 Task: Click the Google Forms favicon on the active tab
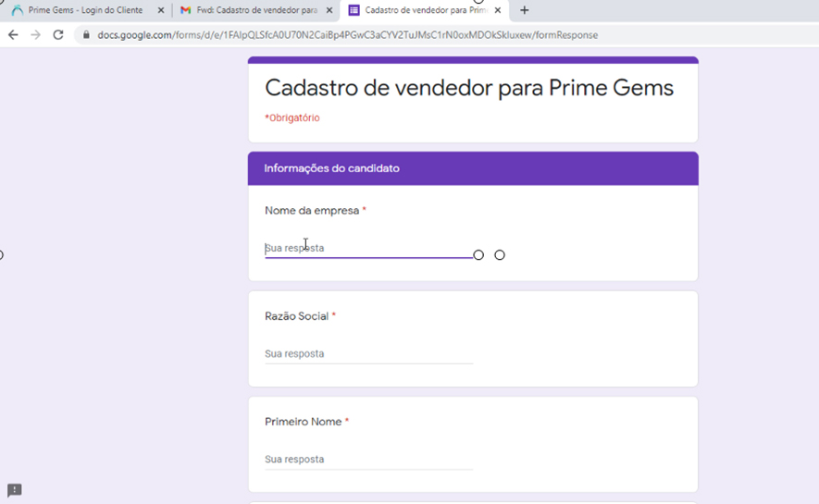point(354,10)
